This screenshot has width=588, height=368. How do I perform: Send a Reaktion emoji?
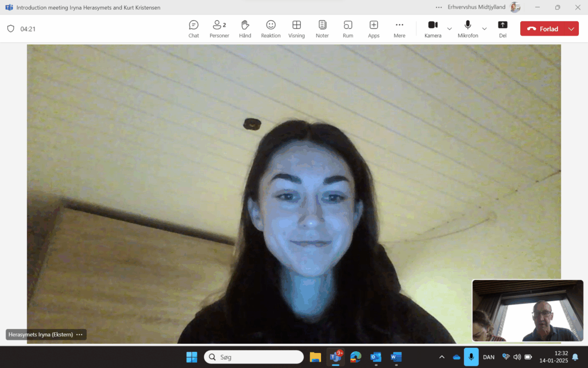coord(270,28)
